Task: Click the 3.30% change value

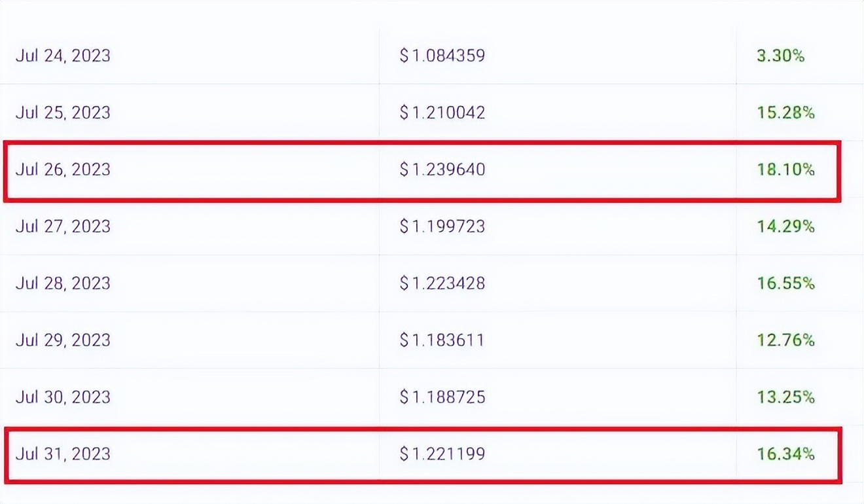Action: [x=780, y=56]
